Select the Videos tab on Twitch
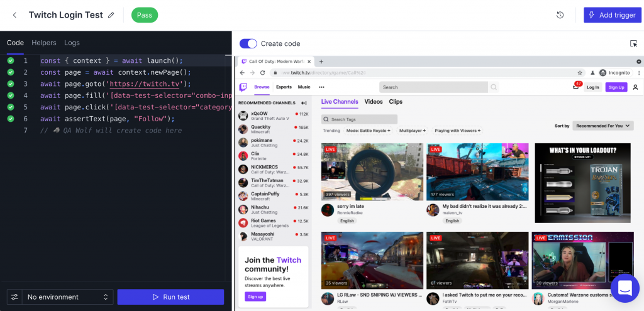The width and height of the screenshot is (644, 311). pos(374,102)
